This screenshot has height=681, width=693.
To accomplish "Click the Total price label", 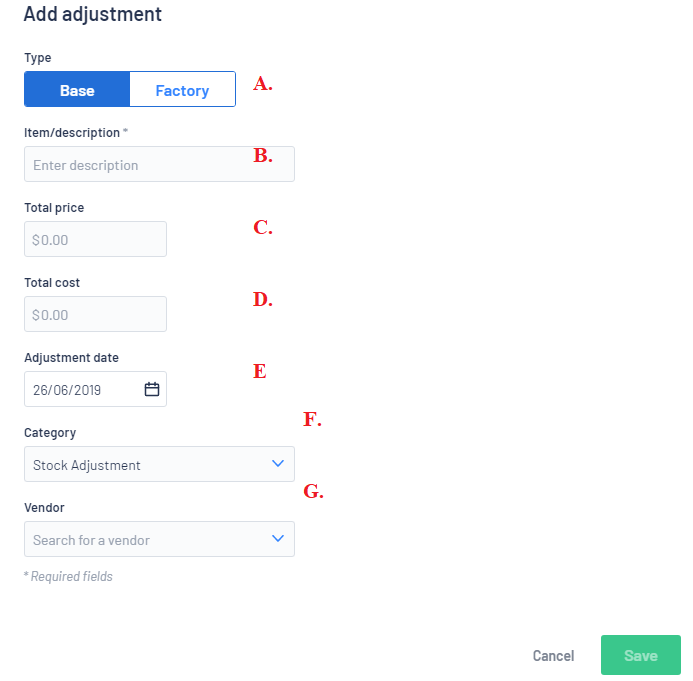I will pyautogui.click(x=54, y=208).
